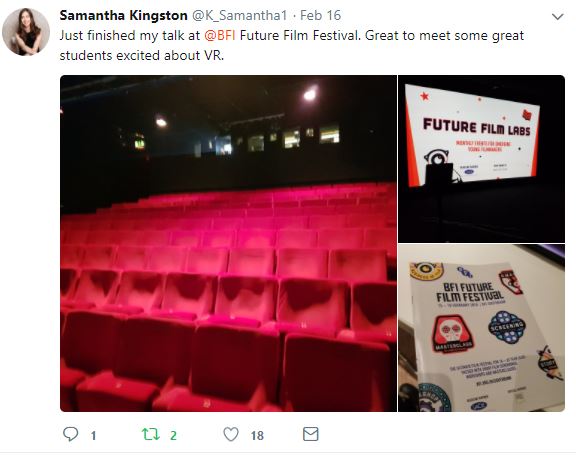
Task: Click the reply count number 1
Action: tap(93, 436)
